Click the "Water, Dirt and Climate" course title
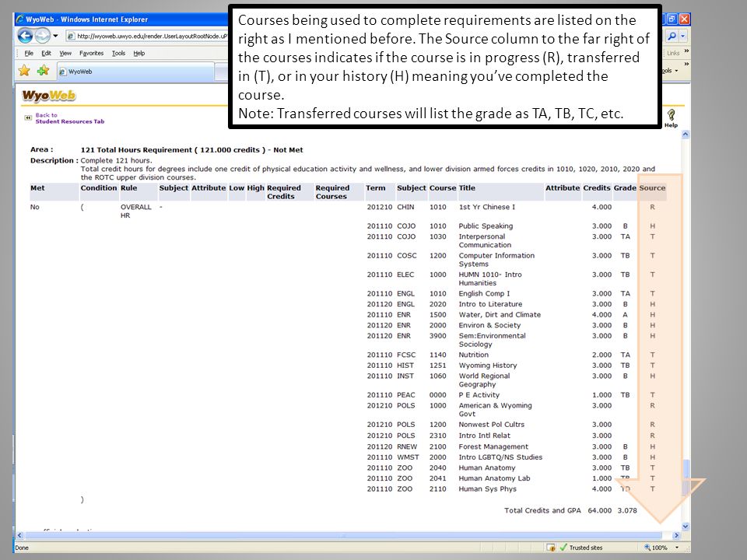 [x=500, y=315]
